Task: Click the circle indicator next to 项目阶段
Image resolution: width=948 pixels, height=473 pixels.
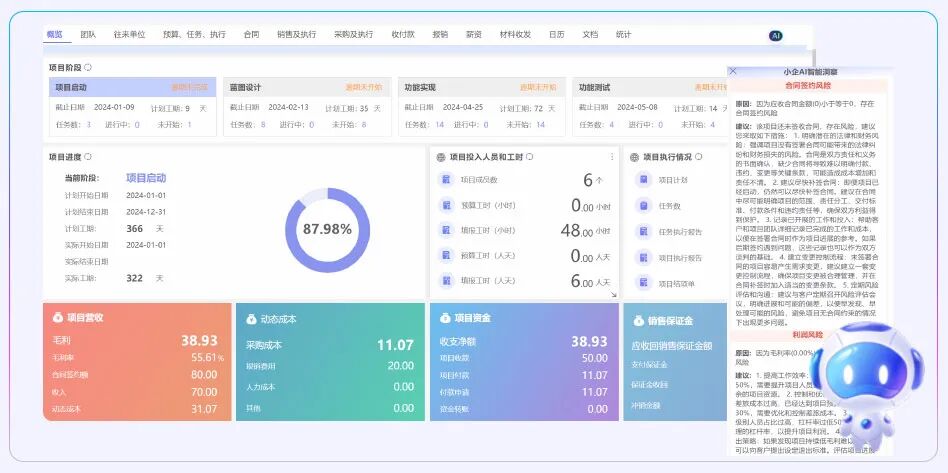Action: pos(88,68)
